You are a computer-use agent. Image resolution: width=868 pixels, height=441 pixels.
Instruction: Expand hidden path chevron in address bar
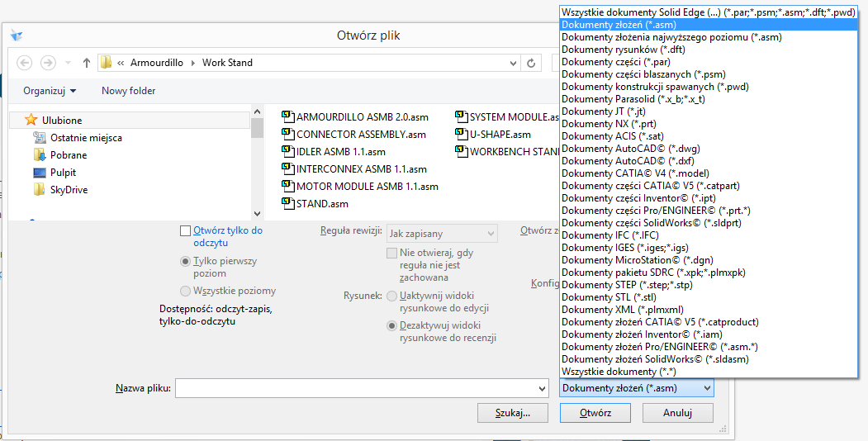121,63
